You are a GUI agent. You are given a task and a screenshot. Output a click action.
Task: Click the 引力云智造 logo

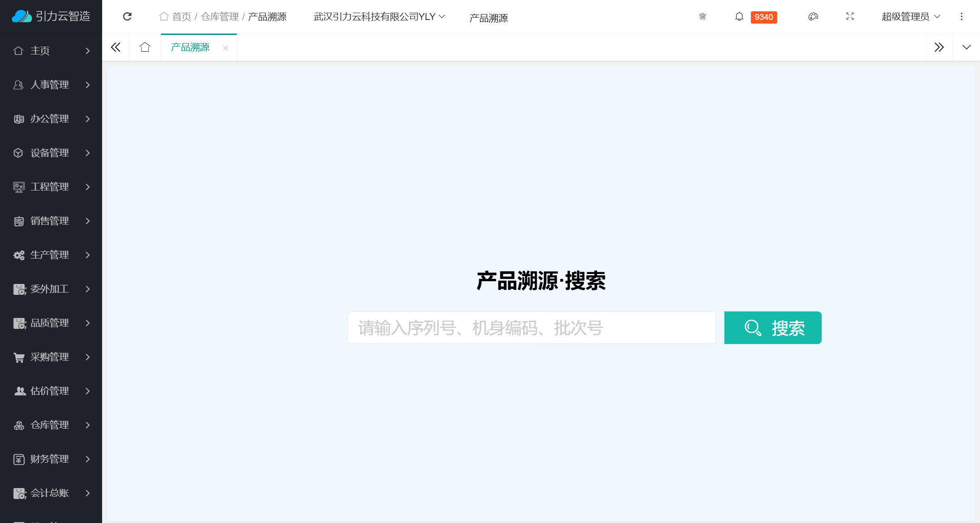[51, 16]
